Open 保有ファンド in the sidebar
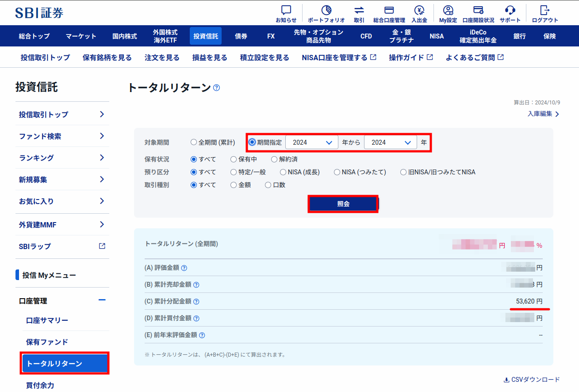The height and width of the screenshot is (392, 579). tap(47, 342)
